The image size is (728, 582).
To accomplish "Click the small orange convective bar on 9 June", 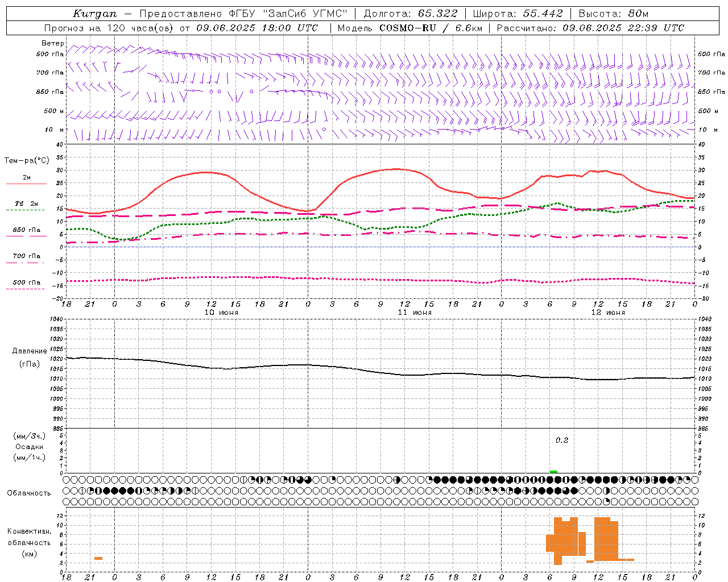I will [98, 559].
